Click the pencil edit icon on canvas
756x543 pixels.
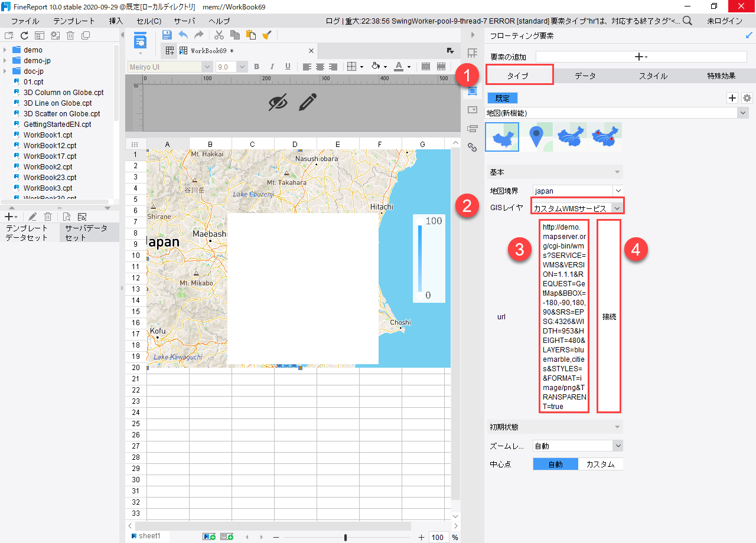(308, 102)
